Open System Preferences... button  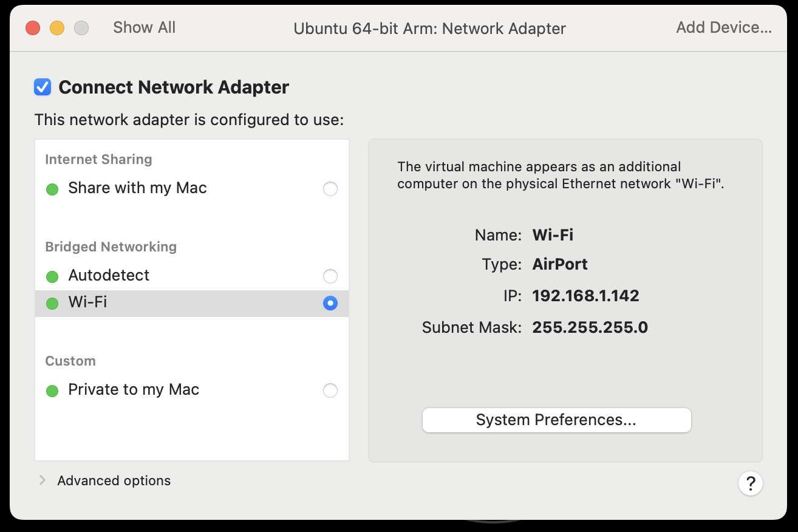[x=556, y=420]
